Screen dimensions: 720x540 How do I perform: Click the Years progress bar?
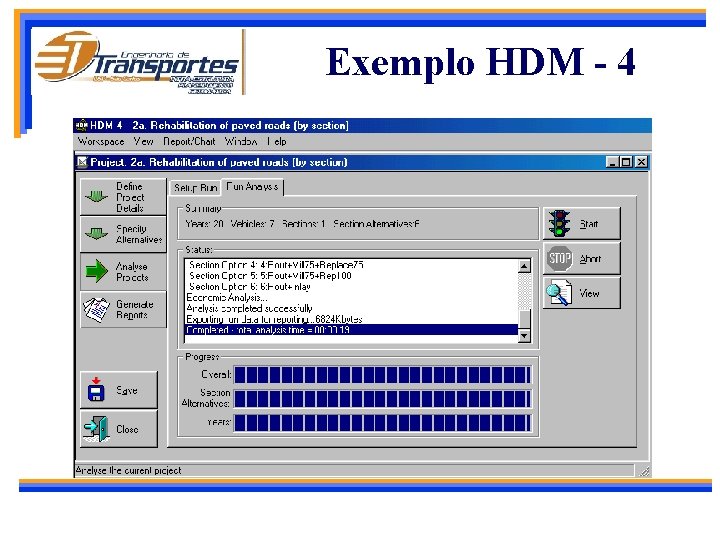click(x=382, y=422)
